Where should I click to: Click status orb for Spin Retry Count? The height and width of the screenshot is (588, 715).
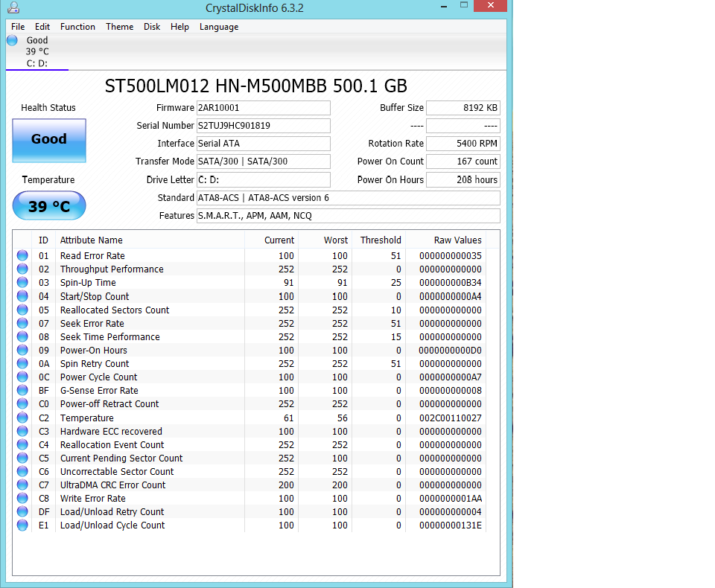point(22,364)
